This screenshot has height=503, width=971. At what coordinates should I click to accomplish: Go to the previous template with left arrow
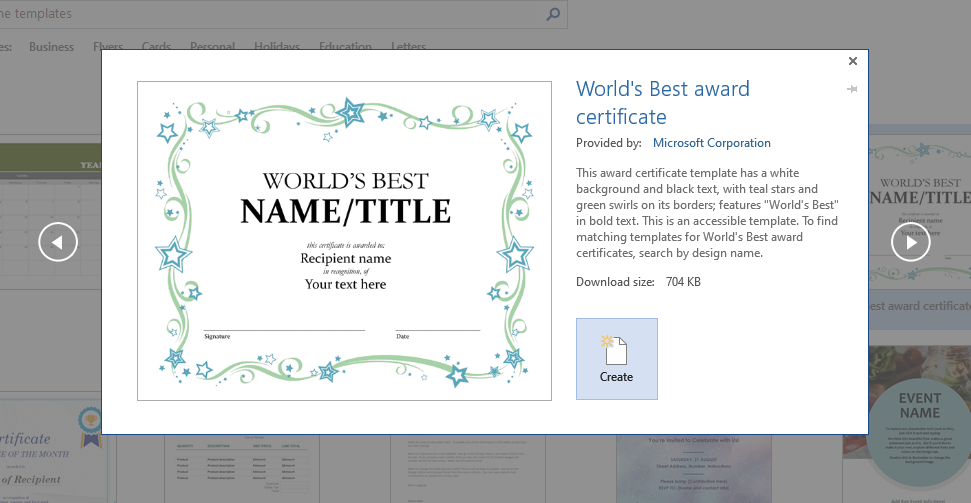[x=58, y=242]
